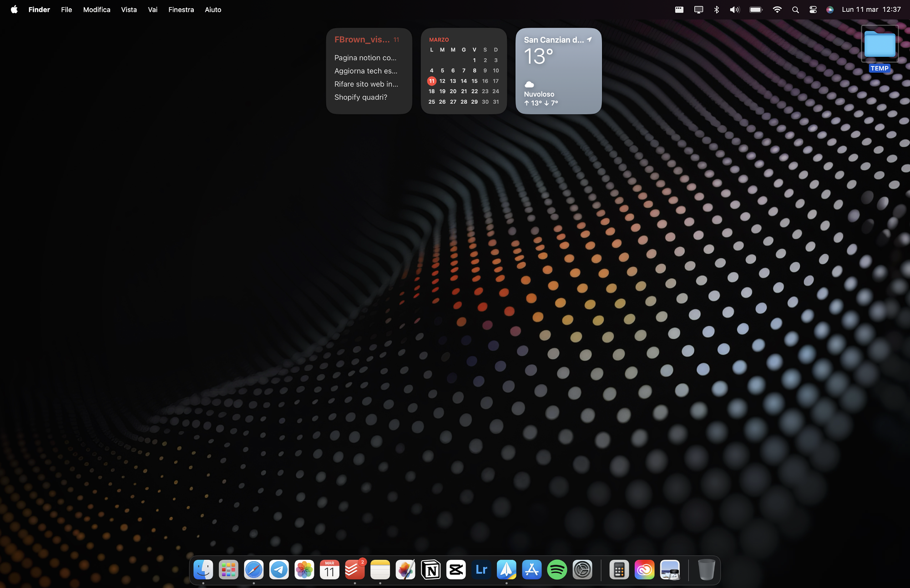Image resolution: width=910 pixels, height=588 pixels.
Task: Open Todoist with the red badge
Action: click(x=355, y=569)
